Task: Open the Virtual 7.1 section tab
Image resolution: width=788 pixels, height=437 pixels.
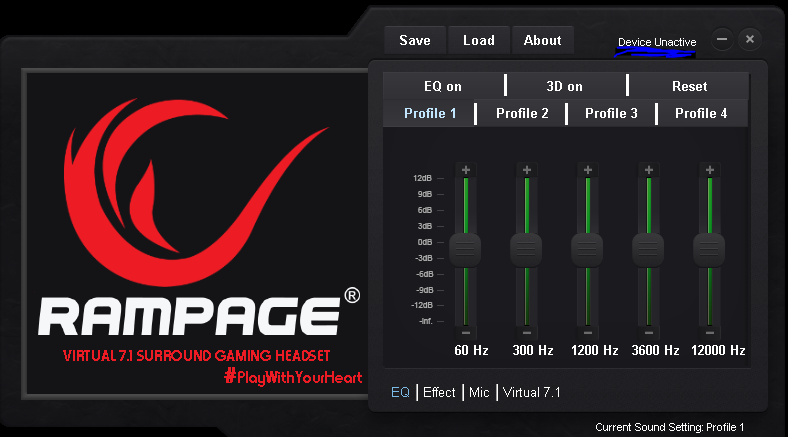Action: pyautogui.click(x=532, y=392)
